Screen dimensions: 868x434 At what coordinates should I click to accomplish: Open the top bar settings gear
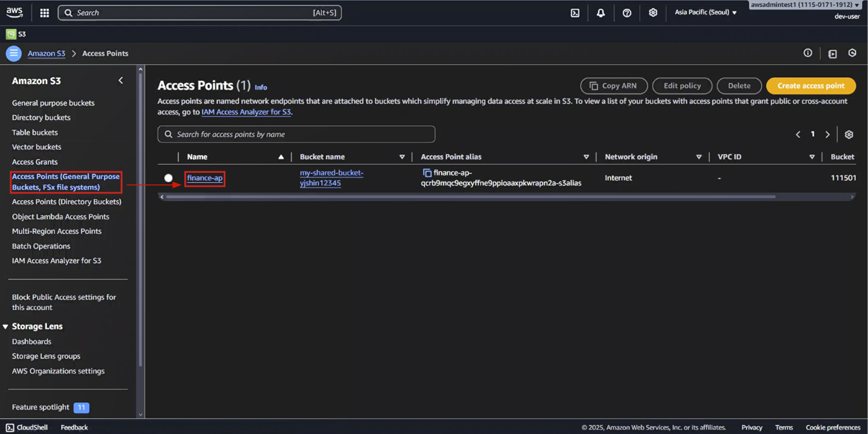click(653, 13)
